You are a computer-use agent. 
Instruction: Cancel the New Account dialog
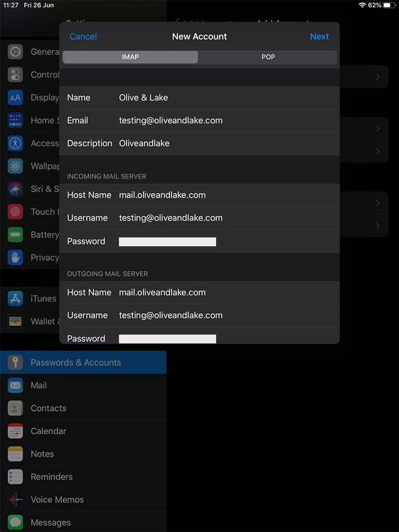pos(83,36)
